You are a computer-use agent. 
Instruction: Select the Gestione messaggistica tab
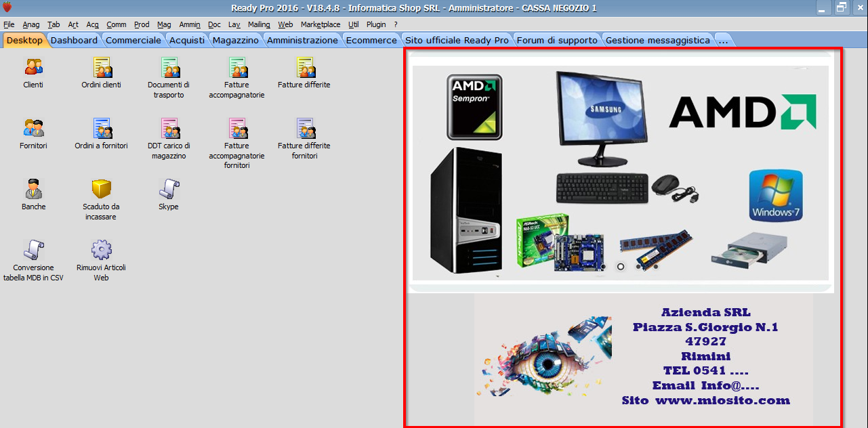(658, 40)
